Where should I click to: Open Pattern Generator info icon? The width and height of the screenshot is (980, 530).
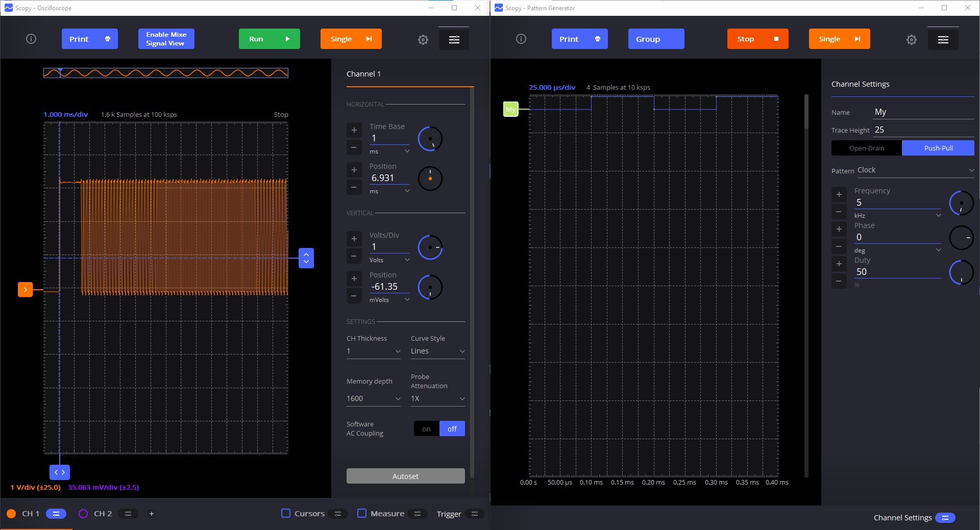pos(521,39)
